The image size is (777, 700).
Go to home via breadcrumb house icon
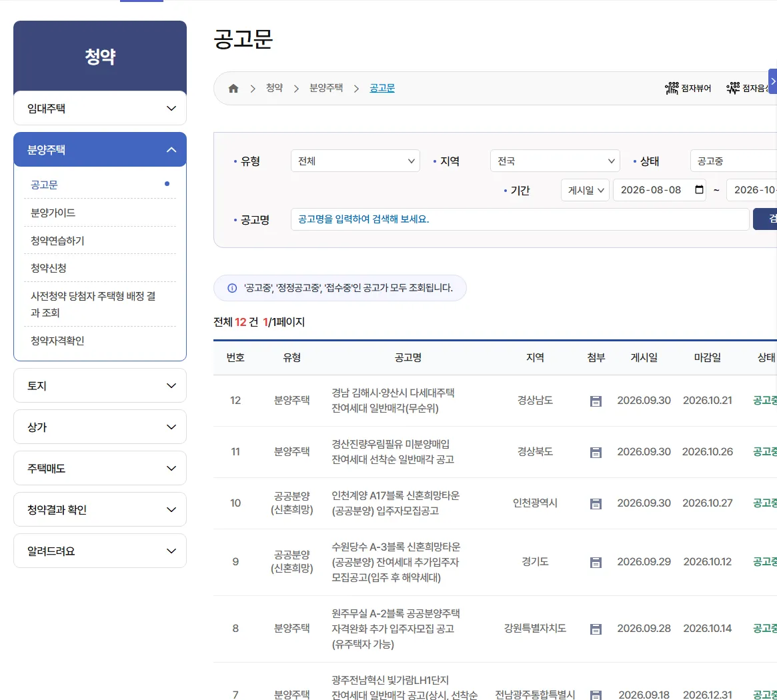pos(233,88)
